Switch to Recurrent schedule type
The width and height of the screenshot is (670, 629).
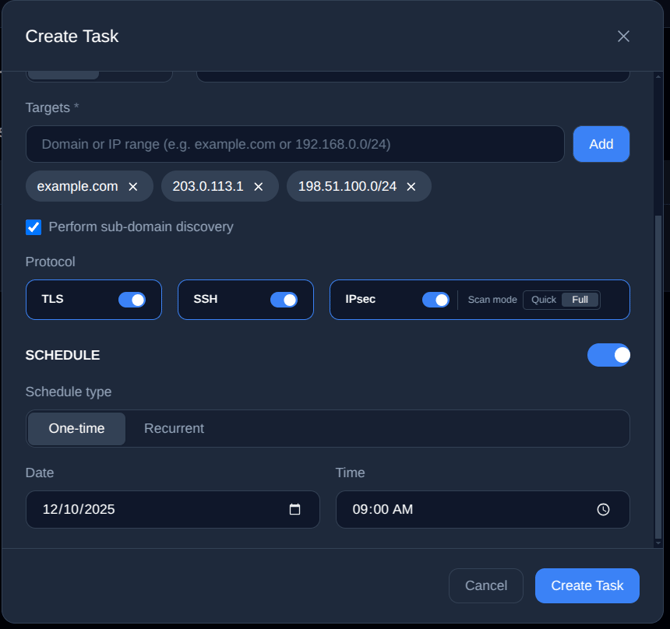tap(174, 429)
